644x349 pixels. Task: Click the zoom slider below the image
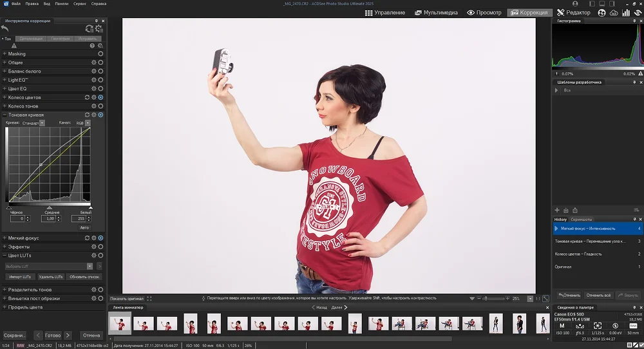(x=495, y=299)
